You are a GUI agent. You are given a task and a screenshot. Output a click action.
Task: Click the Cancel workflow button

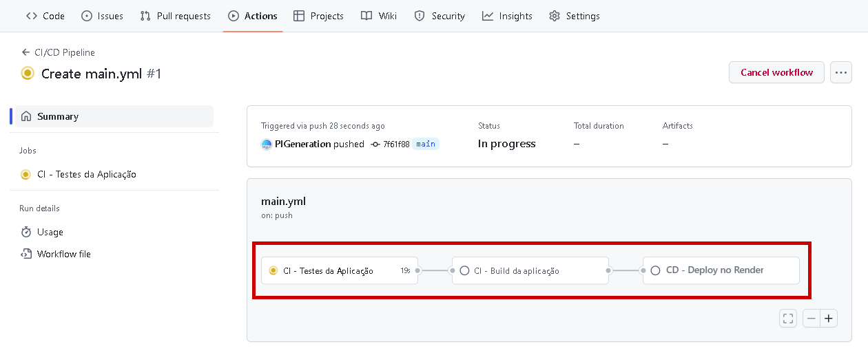point(776,72)
